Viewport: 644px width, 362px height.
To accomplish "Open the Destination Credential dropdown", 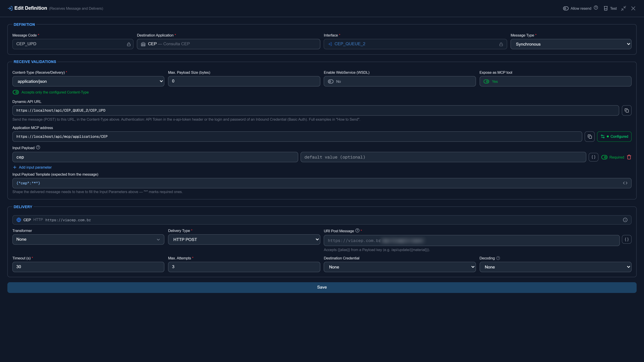I will pyautogui.click(x=399, y=267).
